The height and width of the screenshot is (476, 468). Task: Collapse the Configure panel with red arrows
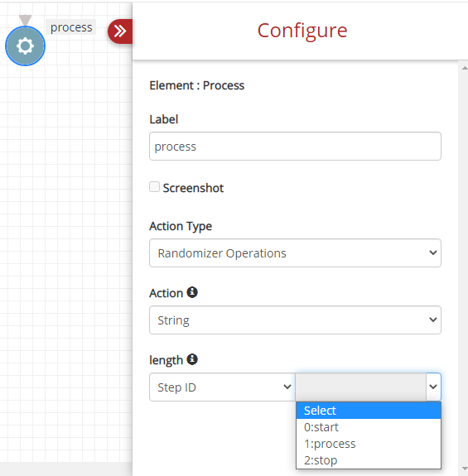pos(120,31)
